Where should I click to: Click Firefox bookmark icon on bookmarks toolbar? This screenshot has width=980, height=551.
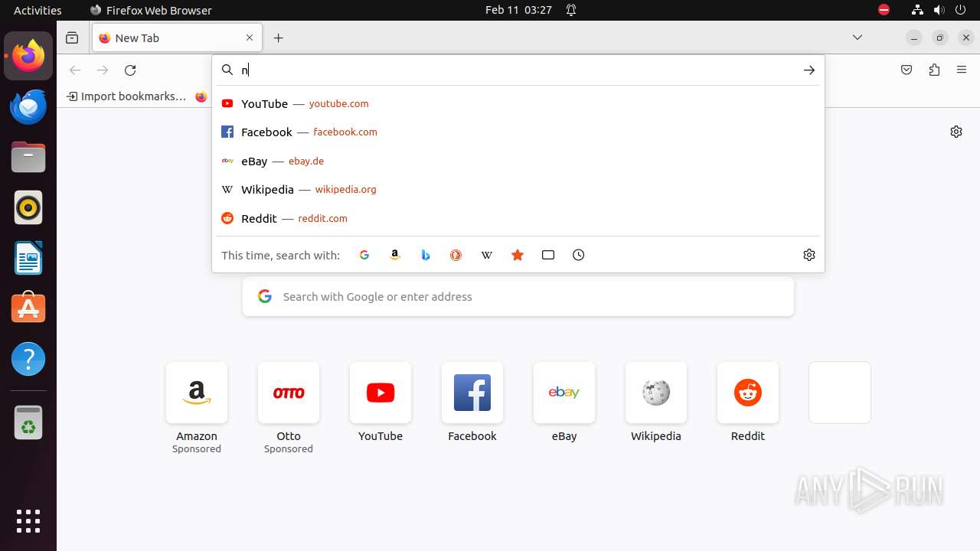click(x=201, y=96)
